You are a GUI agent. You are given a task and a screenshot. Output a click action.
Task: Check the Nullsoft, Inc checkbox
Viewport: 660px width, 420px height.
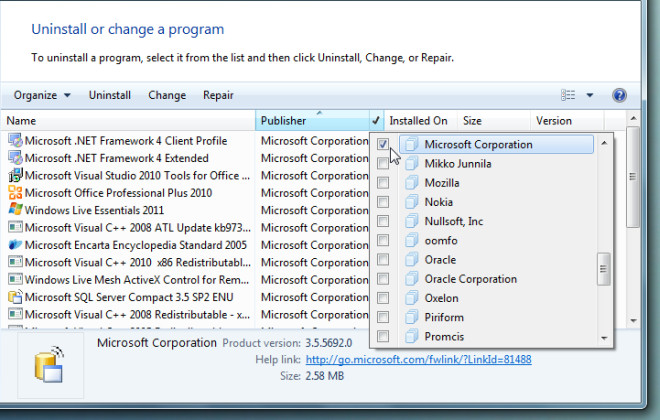tap(383, 221)
